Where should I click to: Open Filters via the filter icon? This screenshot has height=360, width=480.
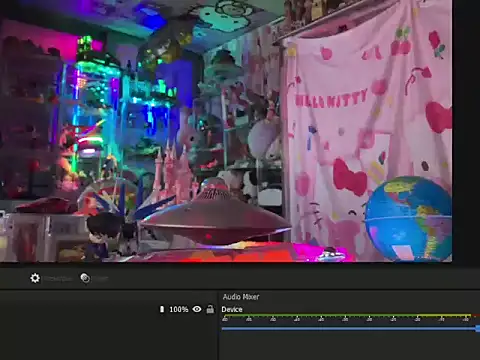85,278
